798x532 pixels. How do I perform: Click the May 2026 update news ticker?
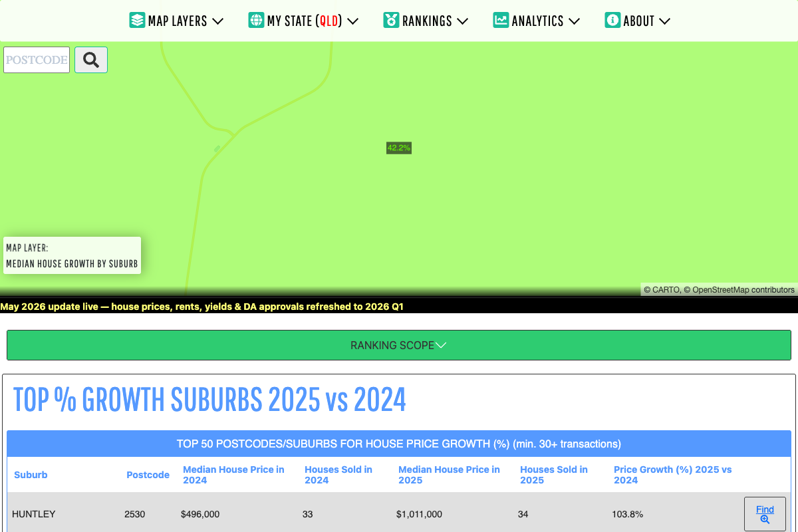202,307
